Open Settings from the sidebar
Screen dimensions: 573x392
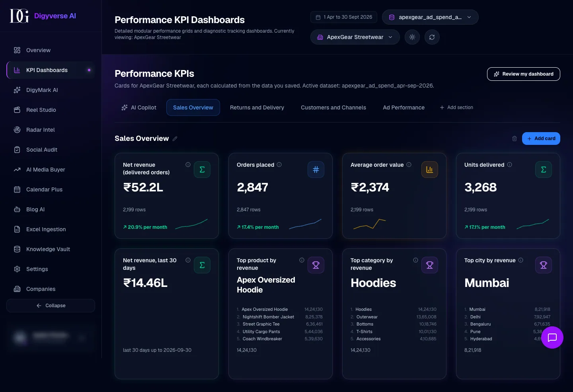click(x=51, y=269)
